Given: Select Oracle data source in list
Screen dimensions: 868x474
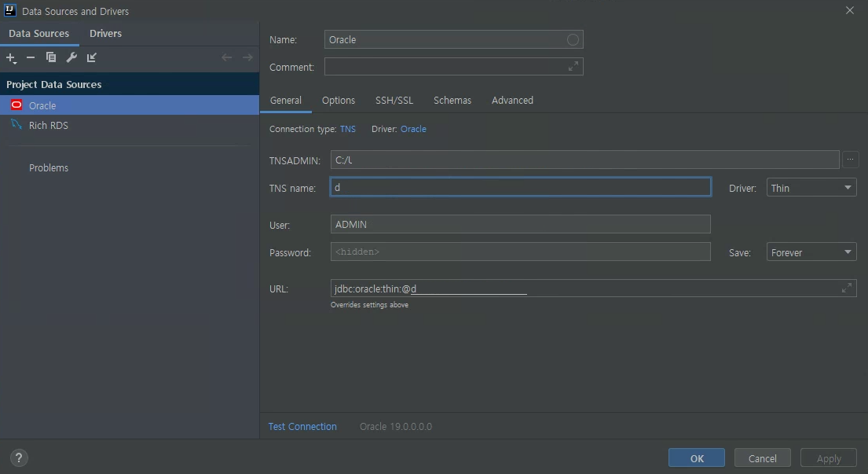Looking at the screenshot, I should pos(130,105).
